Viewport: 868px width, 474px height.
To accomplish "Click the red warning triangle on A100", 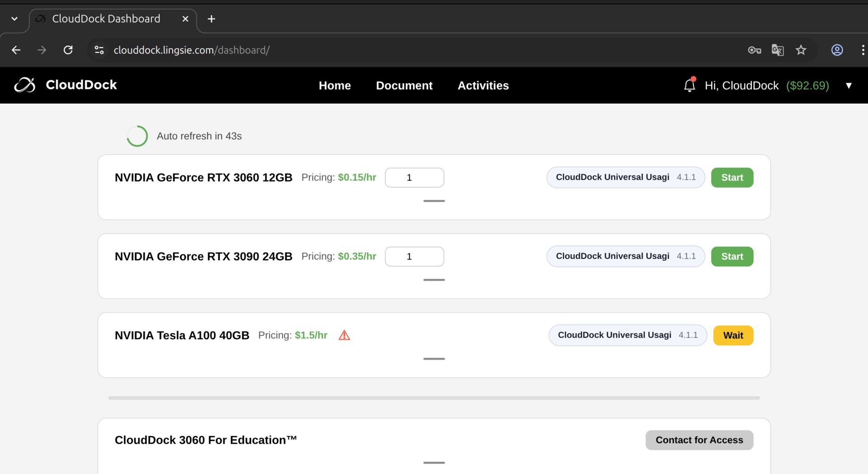I will (x=344, y=335).
